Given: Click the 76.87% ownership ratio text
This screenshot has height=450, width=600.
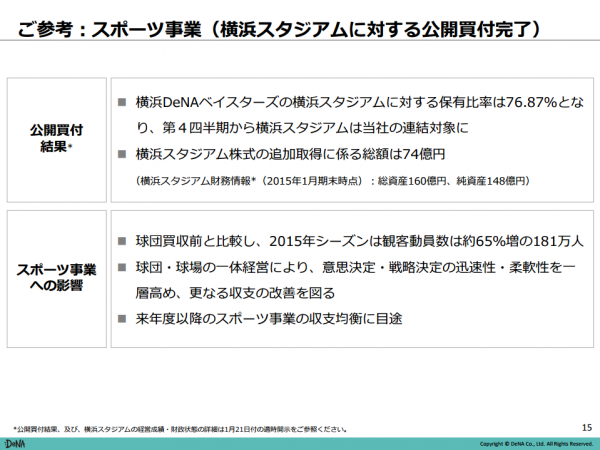Looking at the screenshot, I should pos(531,102).
